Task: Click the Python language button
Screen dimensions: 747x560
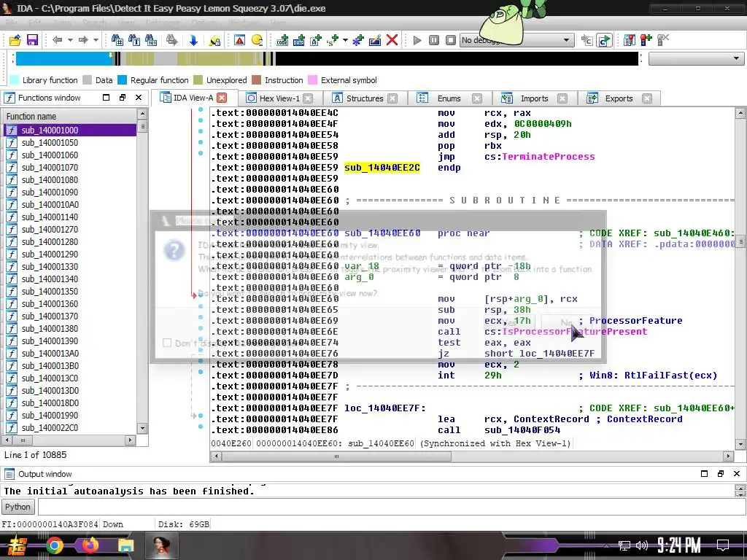Action: 18,507
